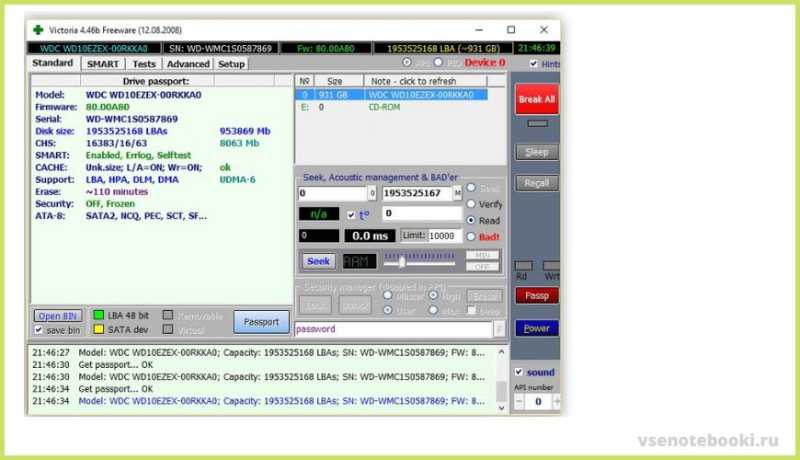Click the Victoria green cross title icon

38,30
